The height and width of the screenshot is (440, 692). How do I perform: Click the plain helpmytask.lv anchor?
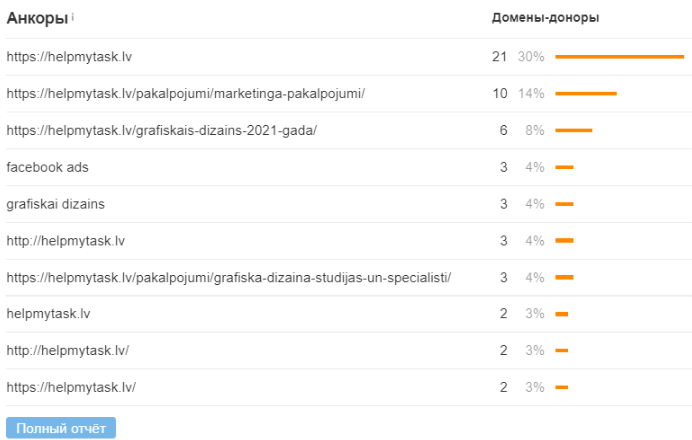tap(48, 314)
